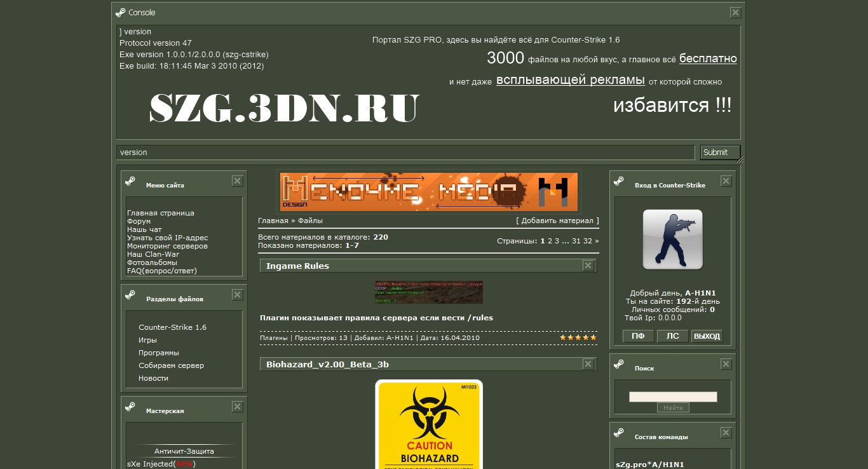Open Фотоальбомы in site menu
Screen dimensions: 868x469
point(152,262)
